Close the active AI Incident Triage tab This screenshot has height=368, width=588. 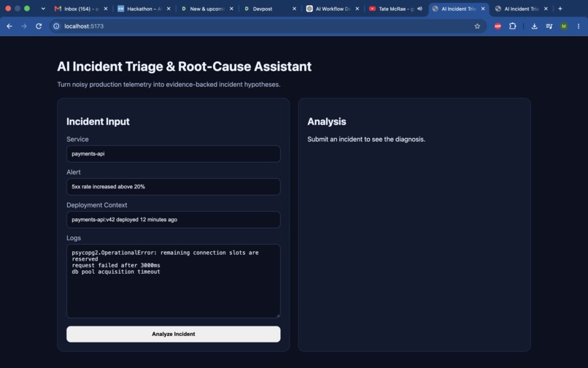(483, 9)
